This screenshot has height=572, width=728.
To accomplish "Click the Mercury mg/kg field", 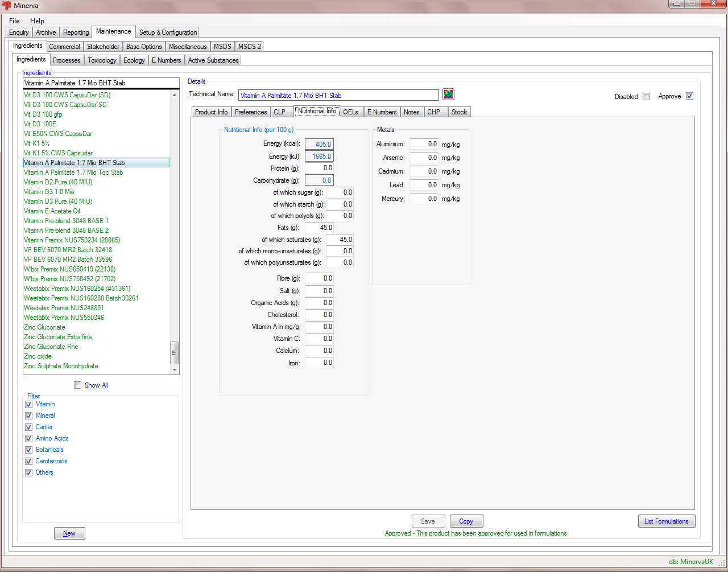I will 424,199.
